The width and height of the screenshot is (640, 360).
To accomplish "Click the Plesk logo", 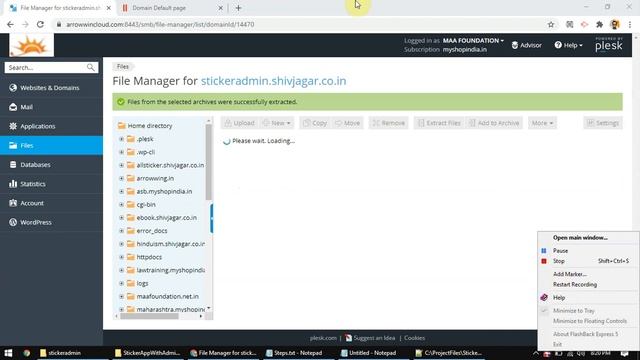I will coord(609,45).
